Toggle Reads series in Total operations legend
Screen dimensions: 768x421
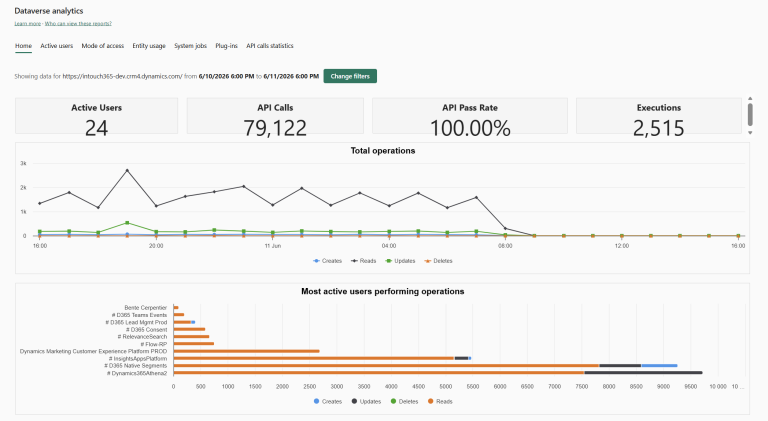[363, 261]
